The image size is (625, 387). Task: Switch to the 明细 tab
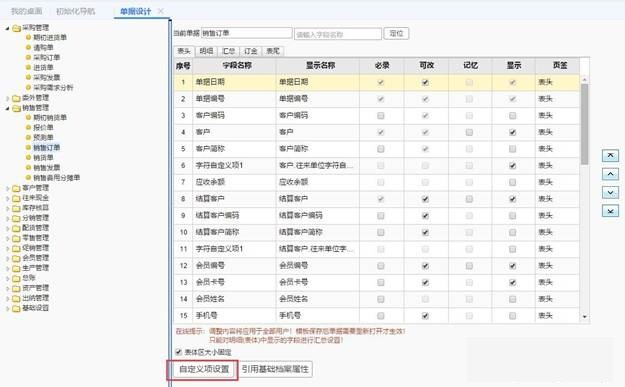tap(206, 51)
